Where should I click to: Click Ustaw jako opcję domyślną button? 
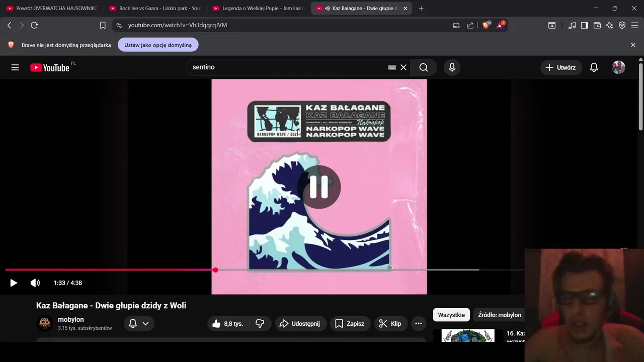pyautogui.click(x=158, y=45)
